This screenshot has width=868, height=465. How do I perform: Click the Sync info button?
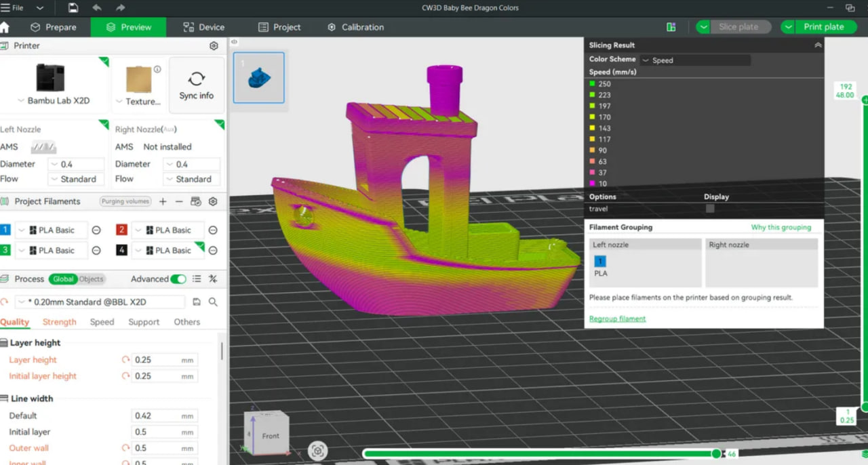click(x=197, y=85)
